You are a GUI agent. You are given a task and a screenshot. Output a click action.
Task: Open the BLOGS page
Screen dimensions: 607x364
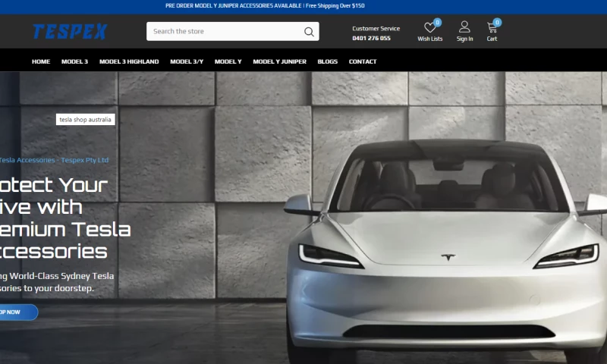coord(328,61)
